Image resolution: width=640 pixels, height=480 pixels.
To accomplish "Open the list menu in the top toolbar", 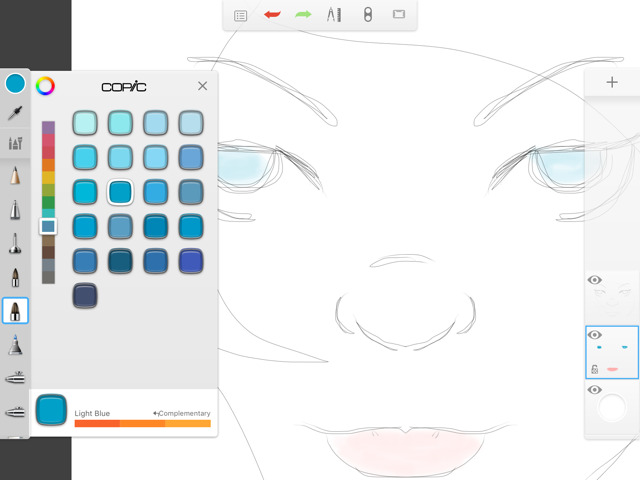I will coord(240,16).
